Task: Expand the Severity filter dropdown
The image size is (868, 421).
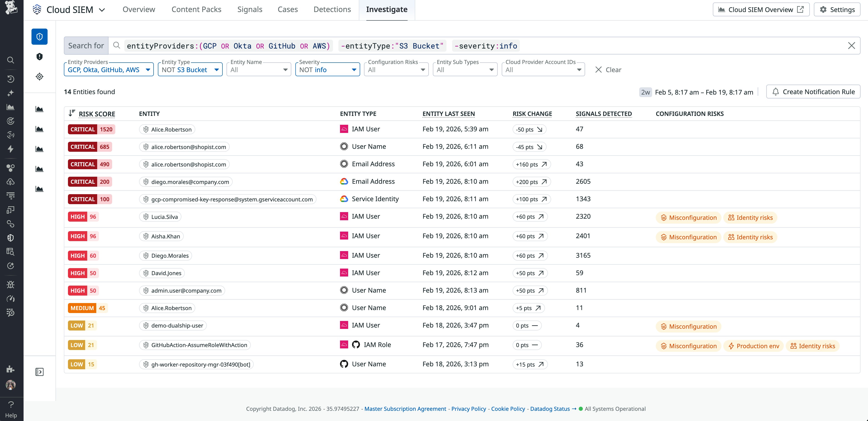Action: [327, 69]
